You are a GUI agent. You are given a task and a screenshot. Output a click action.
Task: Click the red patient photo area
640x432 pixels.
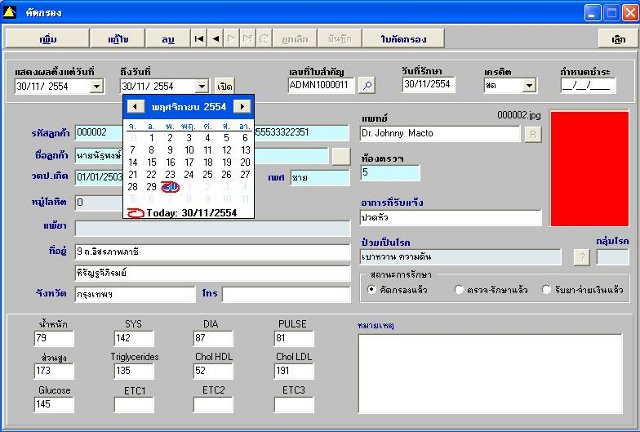coord(589,169)
